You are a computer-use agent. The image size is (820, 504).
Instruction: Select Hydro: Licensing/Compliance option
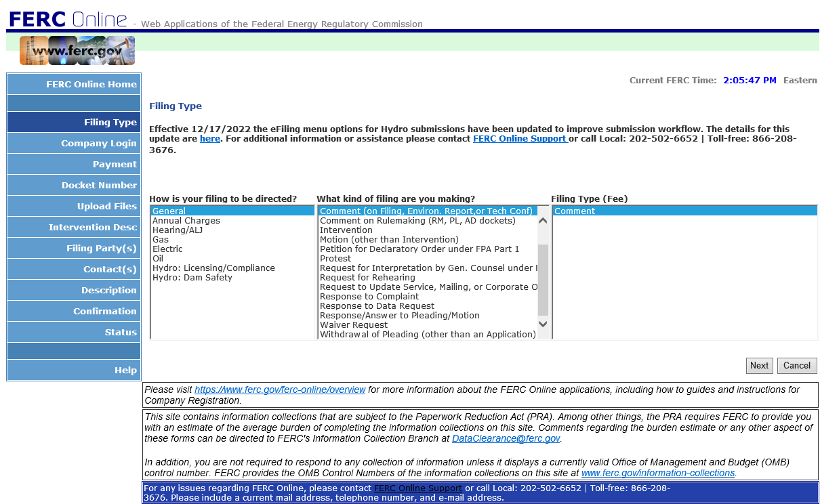[x=232, y=268]
